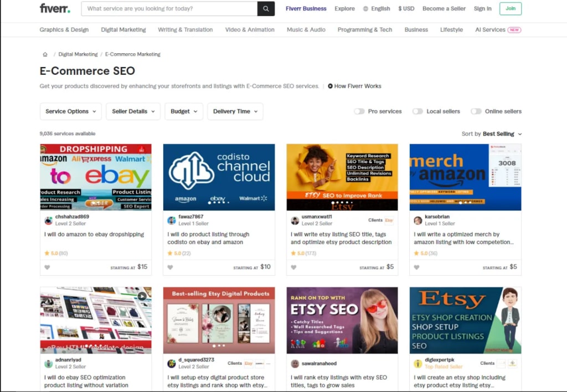Open the Budget filter dropdown
Viewport: 567px width, 392px height.
[184, 111]
